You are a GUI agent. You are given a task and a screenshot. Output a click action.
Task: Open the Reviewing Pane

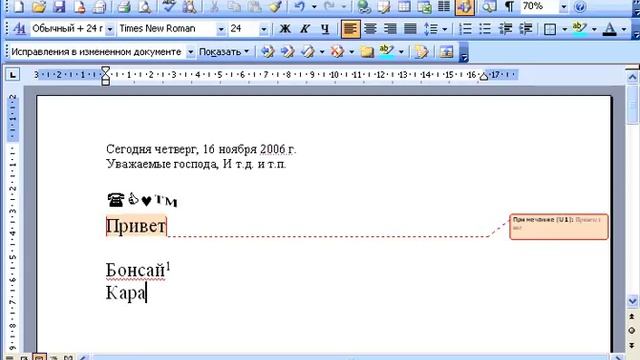(x=446, y=51)
